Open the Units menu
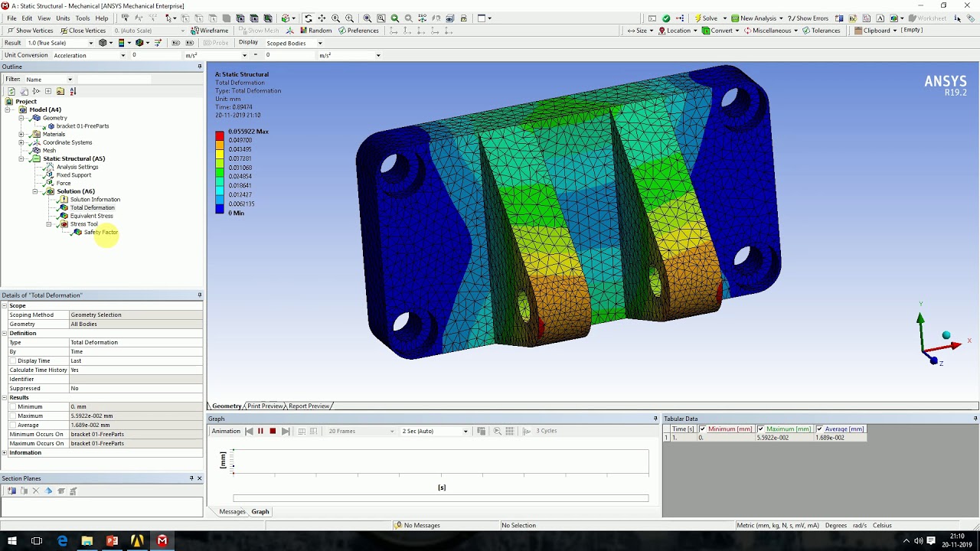The image size is (980, 551). 63,18
